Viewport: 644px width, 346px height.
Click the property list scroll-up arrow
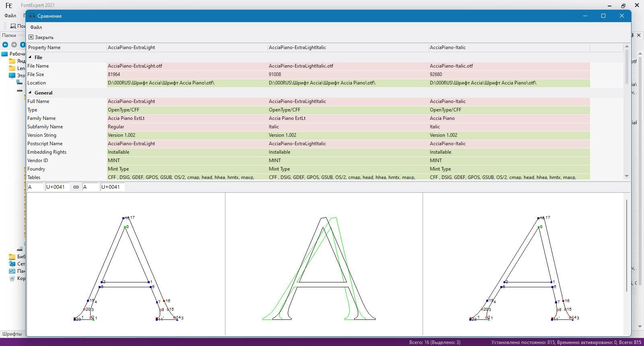coord(627,47)
